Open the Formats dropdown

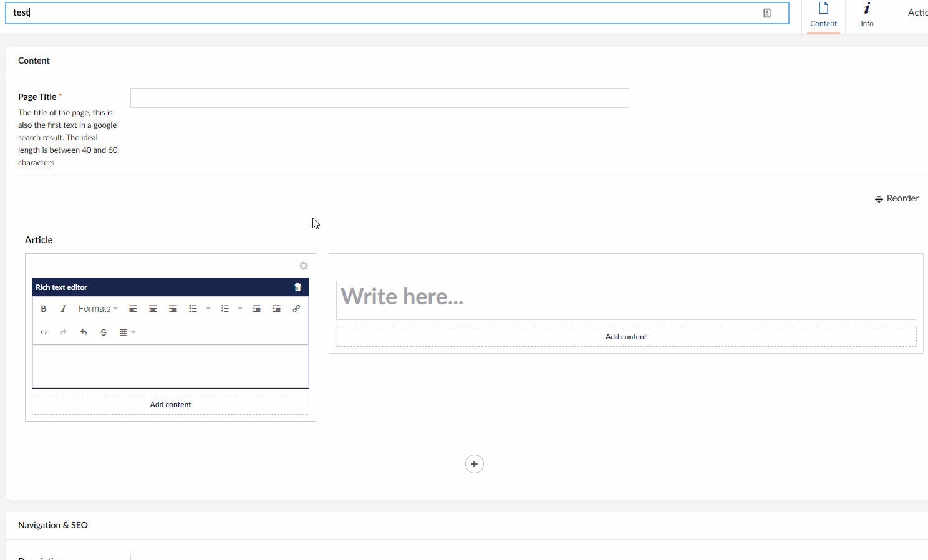[95, 308]
